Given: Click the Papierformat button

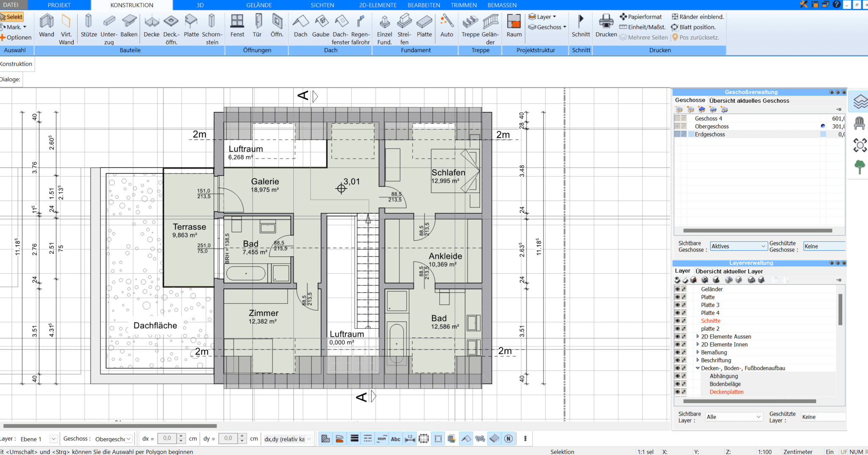Looking at the screenshot, I should tap(641, 17).
